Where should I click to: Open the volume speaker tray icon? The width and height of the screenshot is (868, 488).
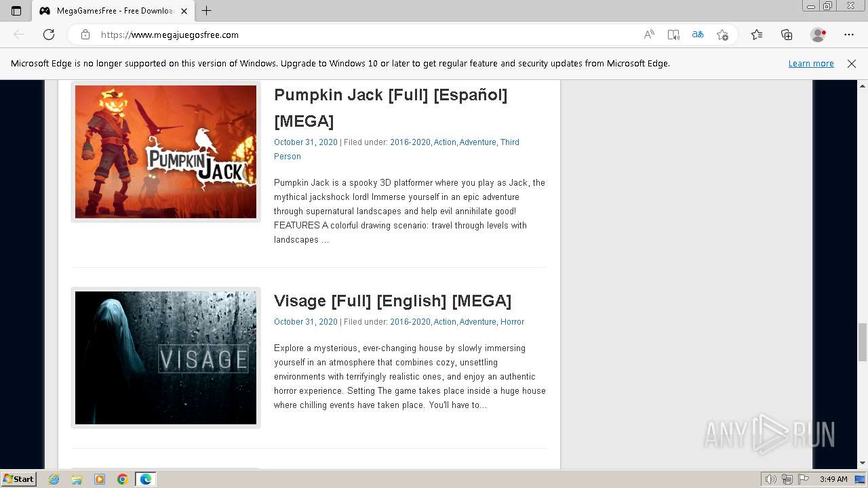pos(771,479)
